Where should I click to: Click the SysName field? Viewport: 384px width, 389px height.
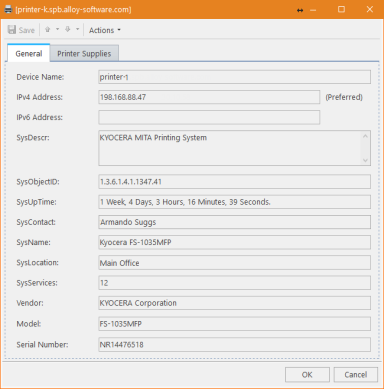234,242
